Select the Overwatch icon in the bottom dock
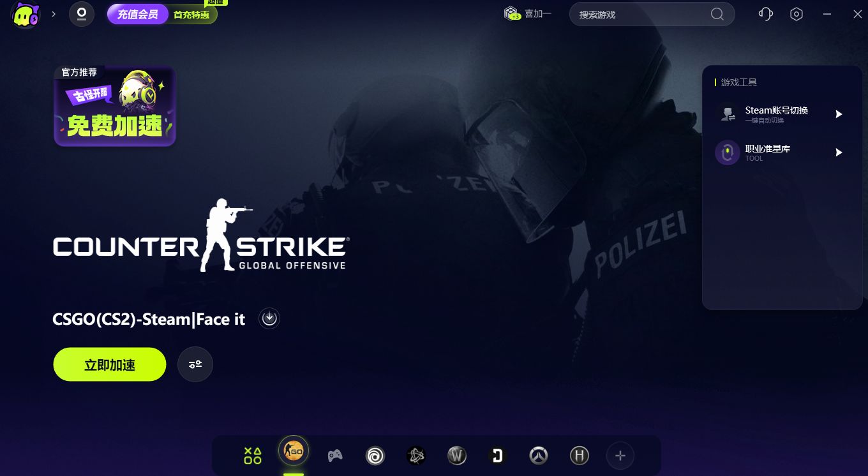Image resolution: width=868 pixels, height=476 pixels. tap(539, 455)
